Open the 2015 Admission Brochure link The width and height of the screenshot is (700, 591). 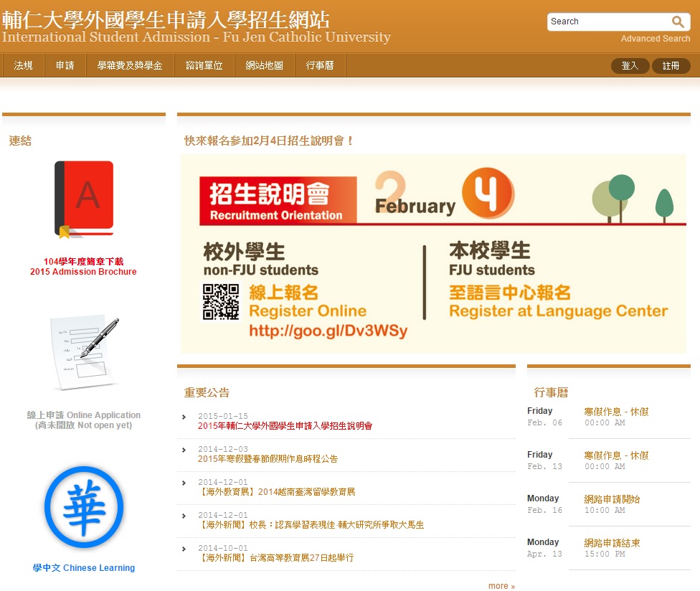[x=83, y=267]
